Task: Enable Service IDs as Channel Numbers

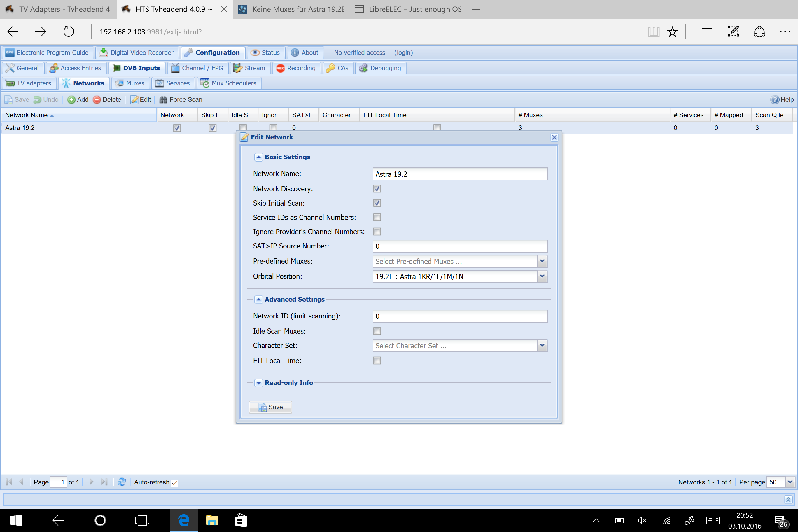Action: [x=377, y=217]
